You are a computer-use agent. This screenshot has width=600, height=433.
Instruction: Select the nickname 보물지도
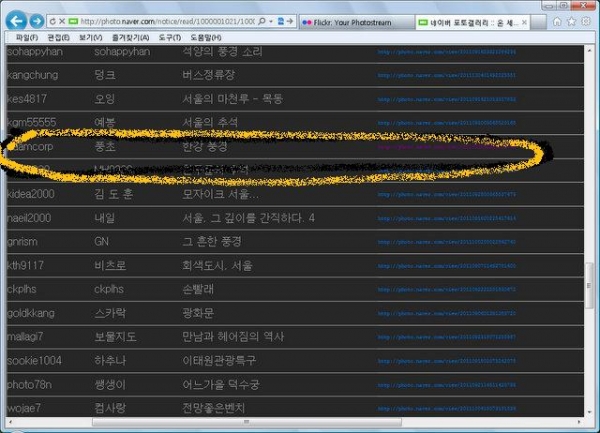click(115, 337)
